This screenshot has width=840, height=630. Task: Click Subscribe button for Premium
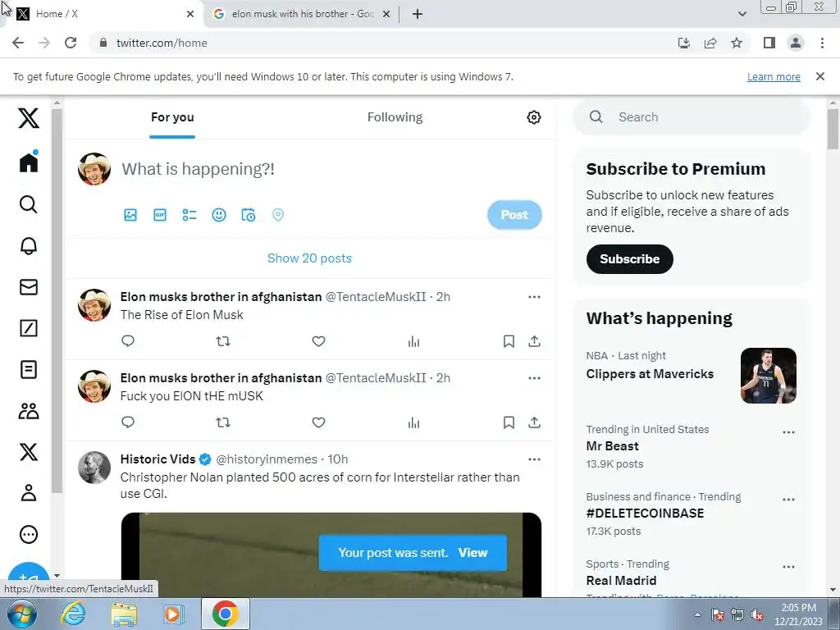629,259
